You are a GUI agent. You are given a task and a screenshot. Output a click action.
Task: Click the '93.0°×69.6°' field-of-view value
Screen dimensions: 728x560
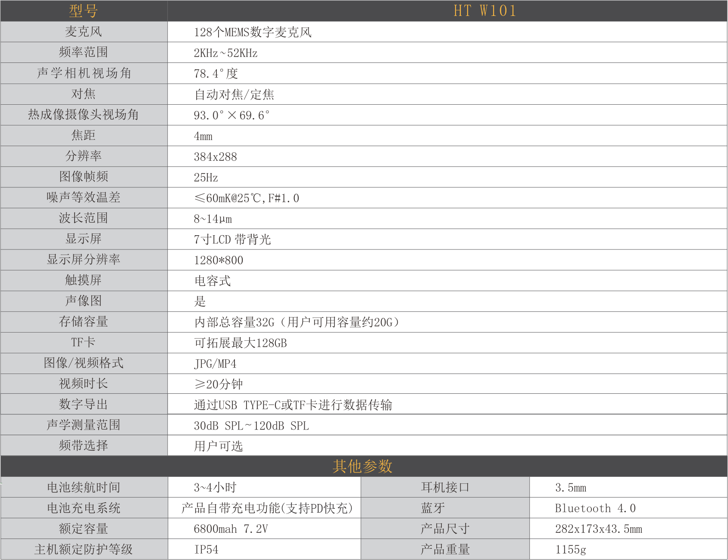pyautogui.click(x=231, y=115)
